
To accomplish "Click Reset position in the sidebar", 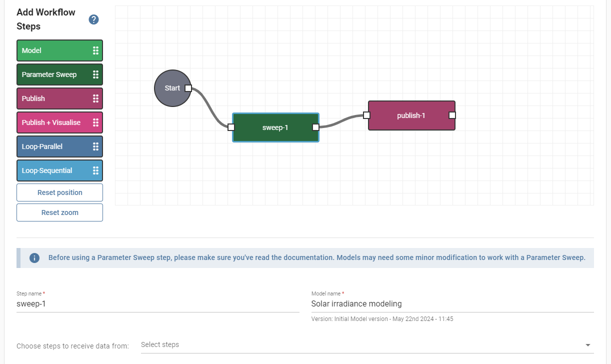I will [59, 192].
